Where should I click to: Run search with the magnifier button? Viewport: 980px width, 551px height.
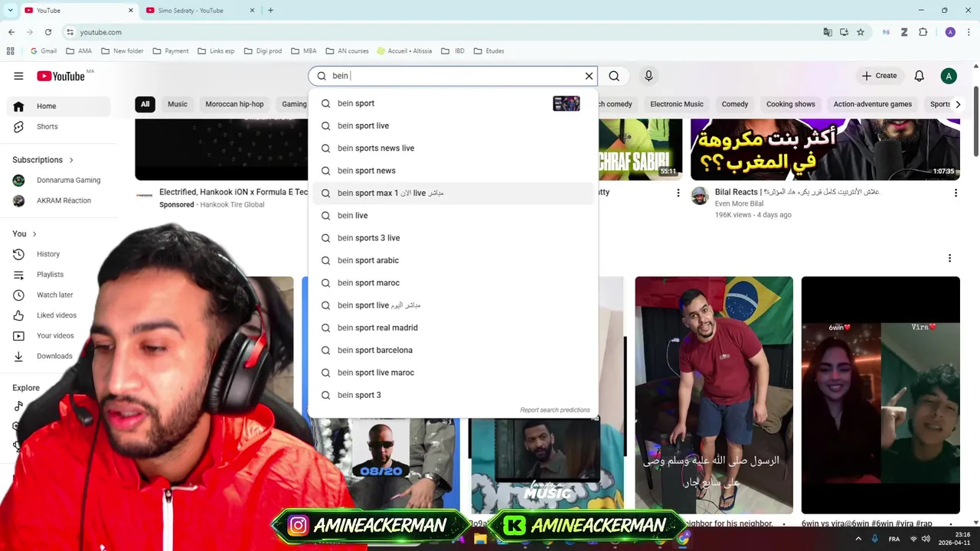(x=614, y=76)
